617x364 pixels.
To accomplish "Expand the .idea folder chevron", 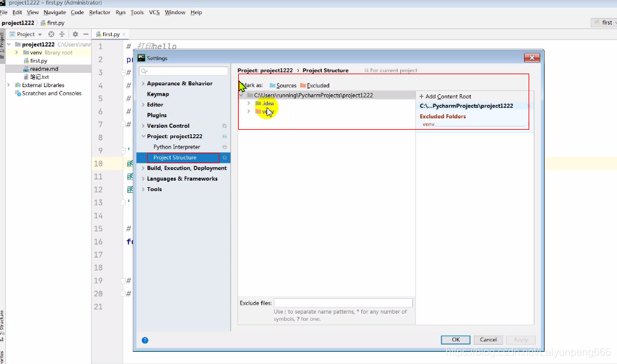I will point(248,103).
